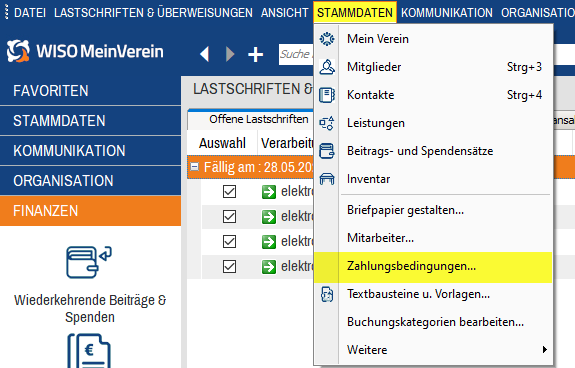Choose Beitrags- und Spendensätze
Image resolution: width=575 pixels, height=368 pixels.
433,151
